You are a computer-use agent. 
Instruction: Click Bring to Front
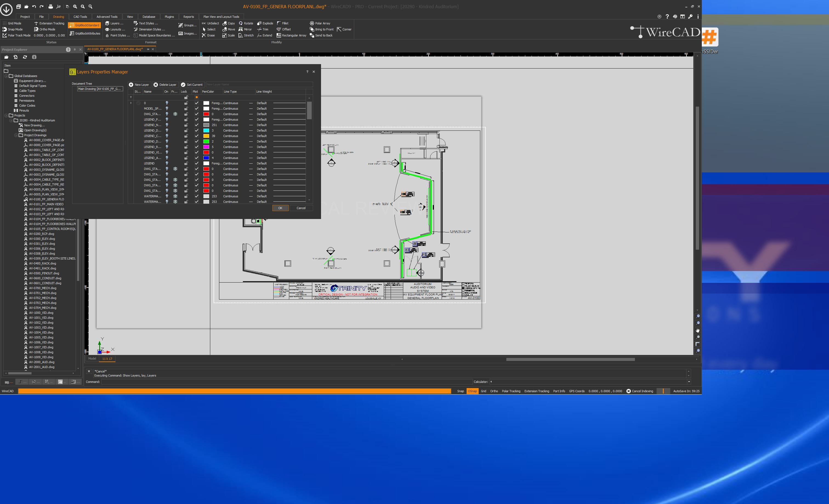(321, 29)
